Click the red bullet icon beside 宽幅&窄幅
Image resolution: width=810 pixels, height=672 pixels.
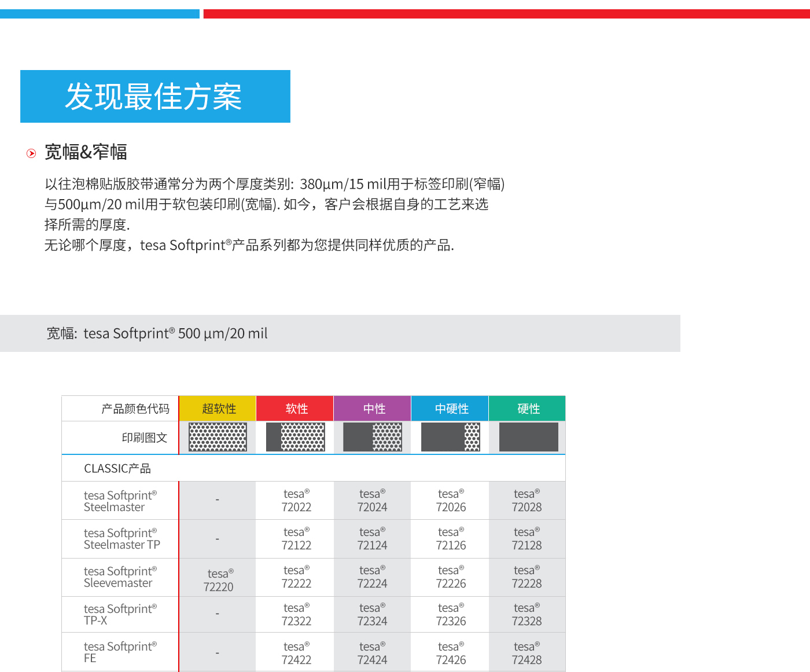point(31,153)
